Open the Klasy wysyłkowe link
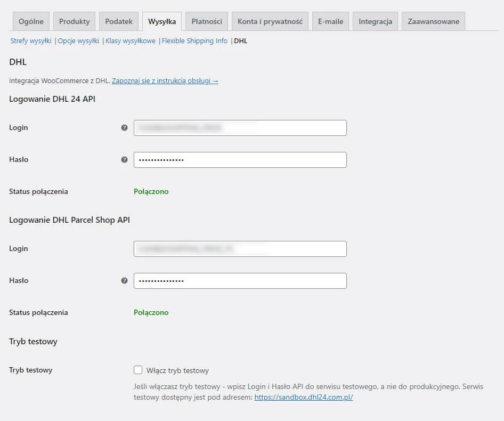 tap(131, 41)
